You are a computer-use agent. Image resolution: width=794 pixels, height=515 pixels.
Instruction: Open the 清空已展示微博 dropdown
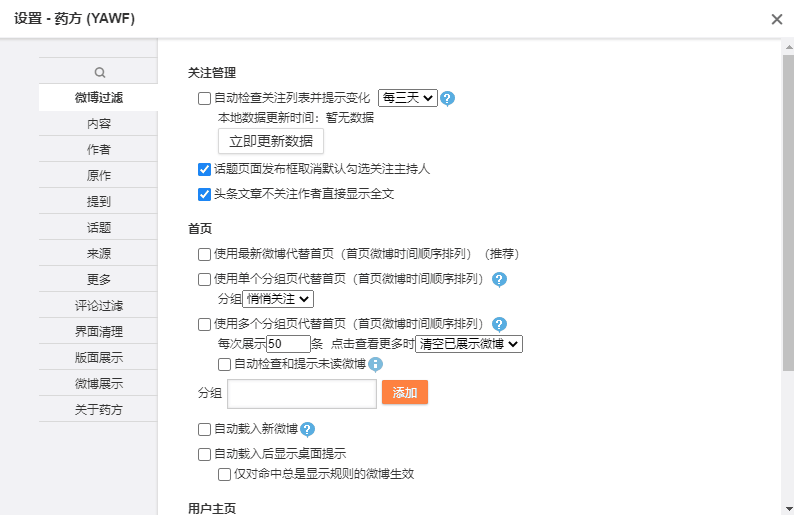click(469, 344)
